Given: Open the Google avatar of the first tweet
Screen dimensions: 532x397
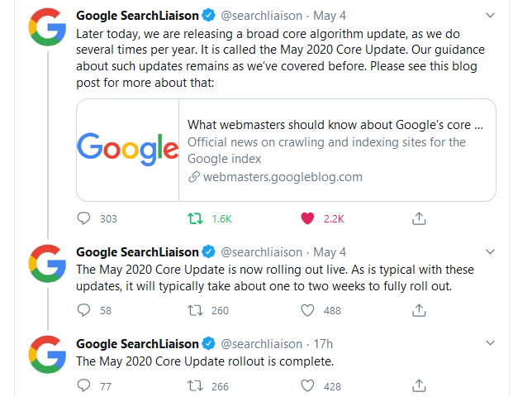Looking at the screenshot, I should click(x=48, y=27).
